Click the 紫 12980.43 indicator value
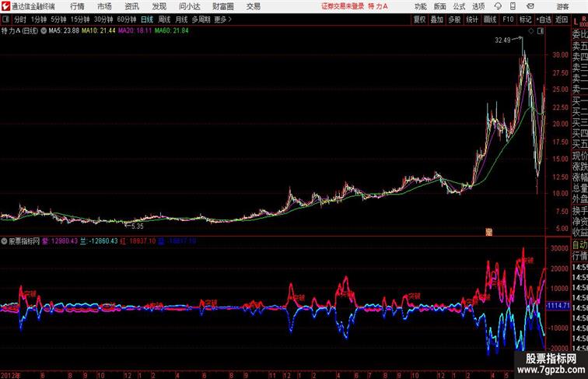588x379 pixels. pos(60,241)
